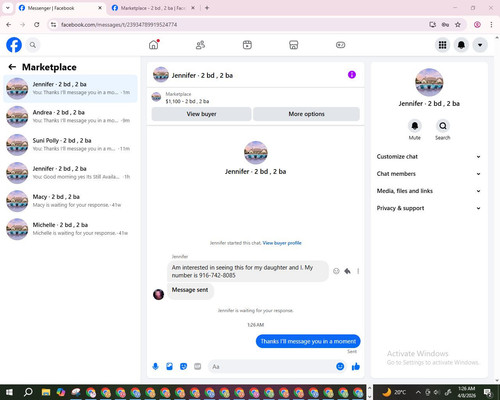
Task: Open the View buyer profile link
Action: point(282,243)
